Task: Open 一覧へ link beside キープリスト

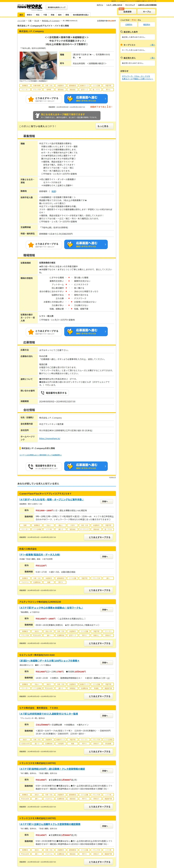Action: 152,45
